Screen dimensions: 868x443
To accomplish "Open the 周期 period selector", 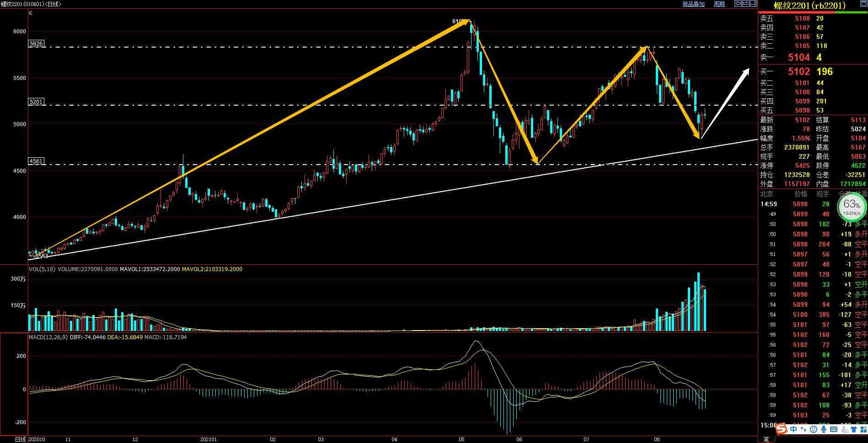I will pos(719,4).
